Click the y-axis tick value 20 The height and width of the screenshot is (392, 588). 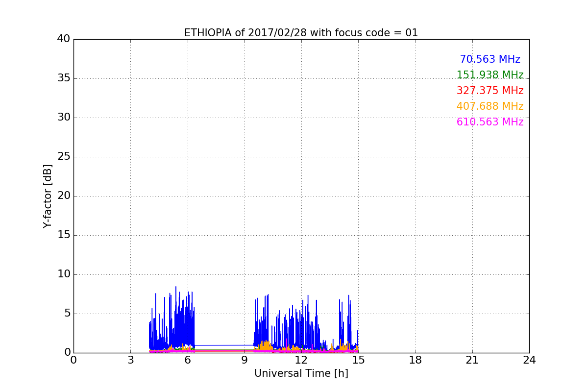(x=64, y=196)
